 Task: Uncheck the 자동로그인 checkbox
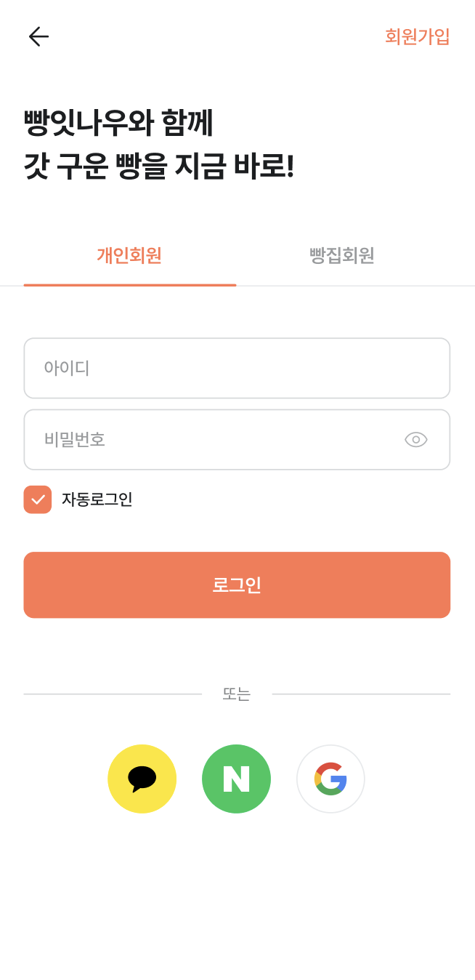(38, 499)
